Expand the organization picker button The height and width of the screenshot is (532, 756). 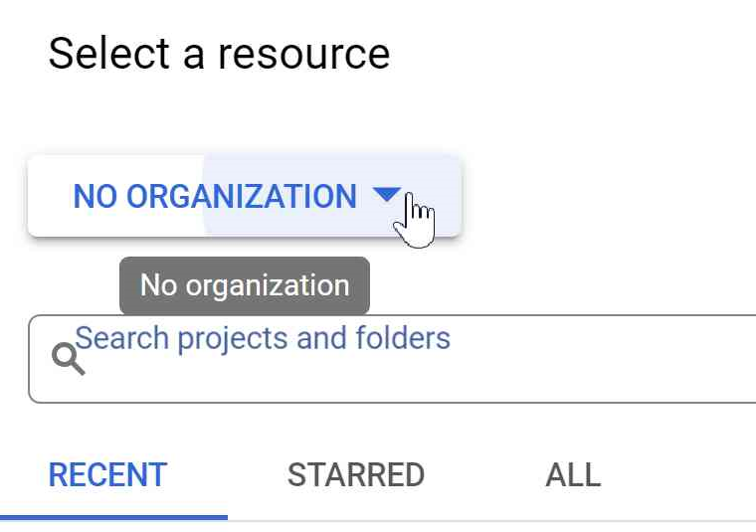click(244, 196)
